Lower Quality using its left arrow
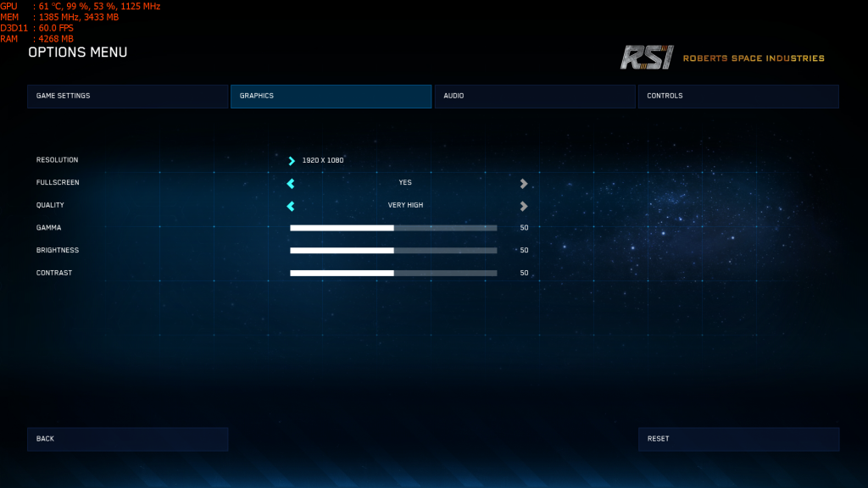This screenshot has width=868, height=488. tap(291, 205)
